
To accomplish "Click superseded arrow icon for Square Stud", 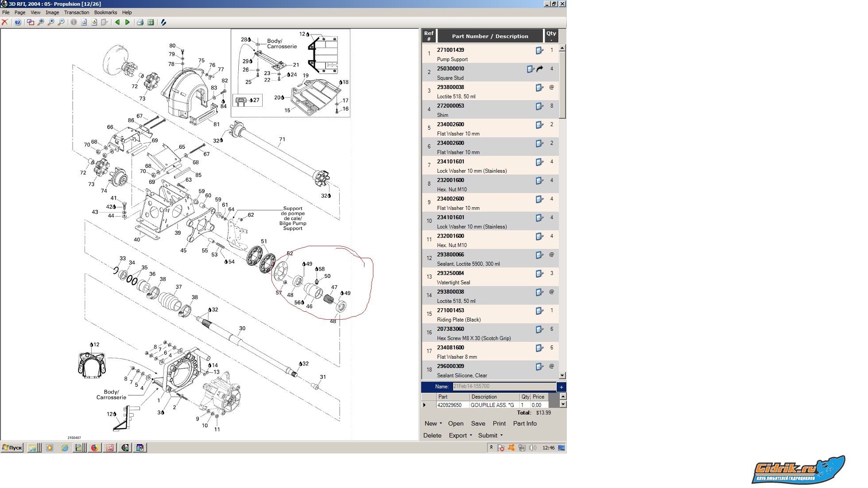I will pyautogui.click(x=540, y=69).
